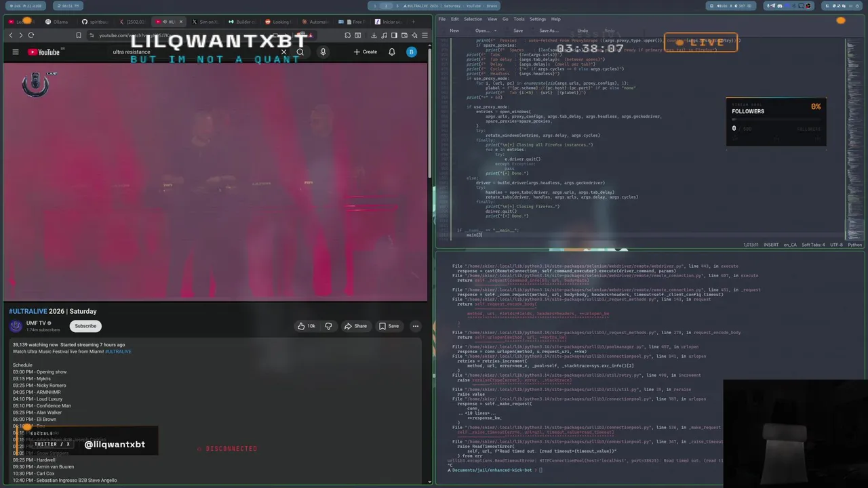Reload the YouTube page
This screenshot has width=868, height=488.
click(31, 35)
